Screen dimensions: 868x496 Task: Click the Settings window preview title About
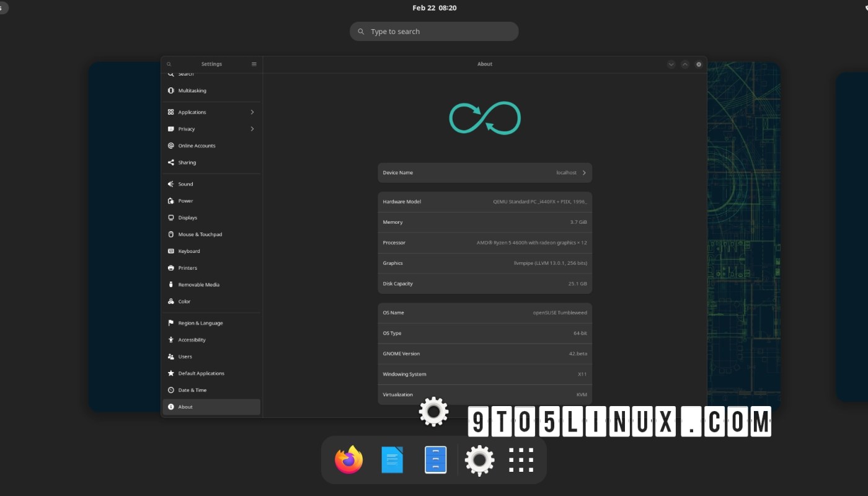coord(485,64)
